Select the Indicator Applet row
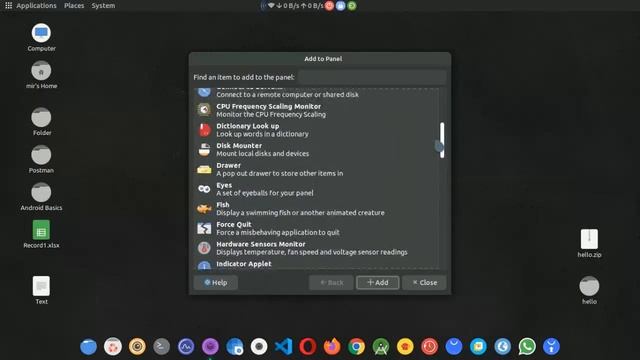This screenshot has height=360, width=640. click(316, 265)
